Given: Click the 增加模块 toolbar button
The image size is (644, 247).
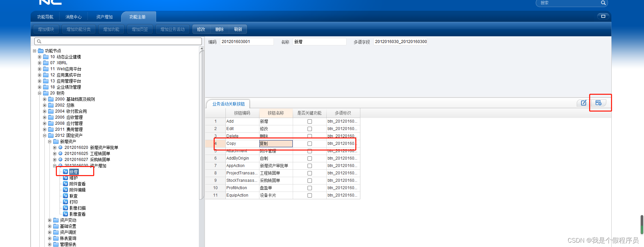Looking at the screenshot, I should tap(46, 29).
